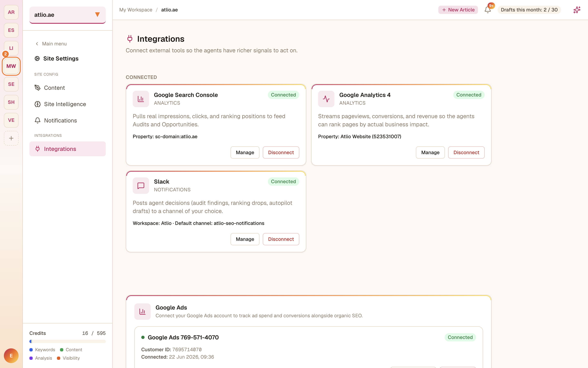588x368 pixels.
Task: Manage the Google Search Console integration
Action: click(x=245, y=152)
